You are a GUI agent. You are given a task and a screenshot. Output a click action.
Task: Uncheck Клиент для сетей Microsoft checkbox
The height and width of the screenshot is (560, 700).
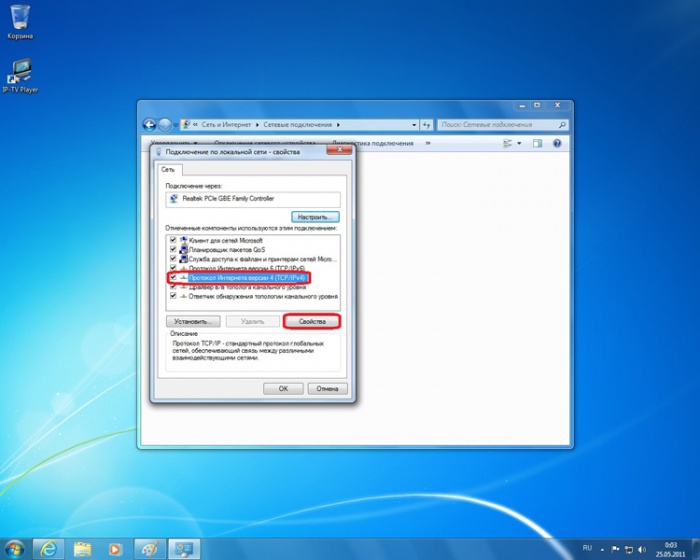[173, 241]
